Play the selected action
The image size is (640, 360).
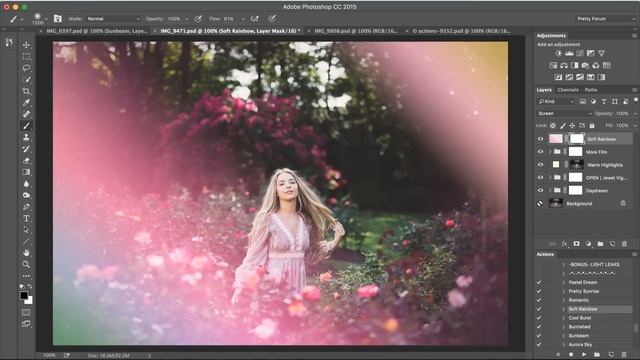tap(584, 354)
